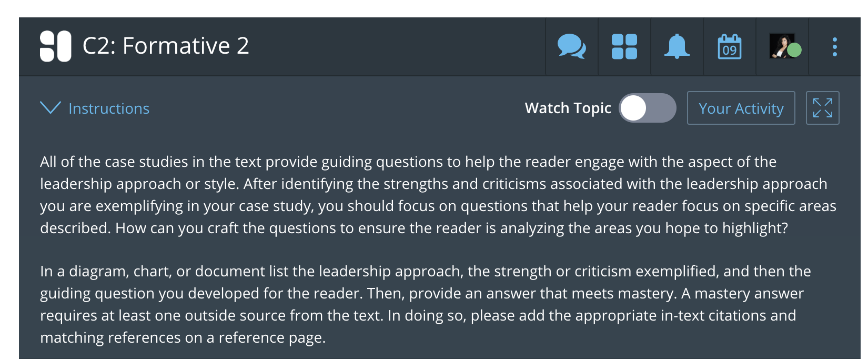Check notifications with the bell icon
Screen dimensions: 868x359
(x=677, y=47)
